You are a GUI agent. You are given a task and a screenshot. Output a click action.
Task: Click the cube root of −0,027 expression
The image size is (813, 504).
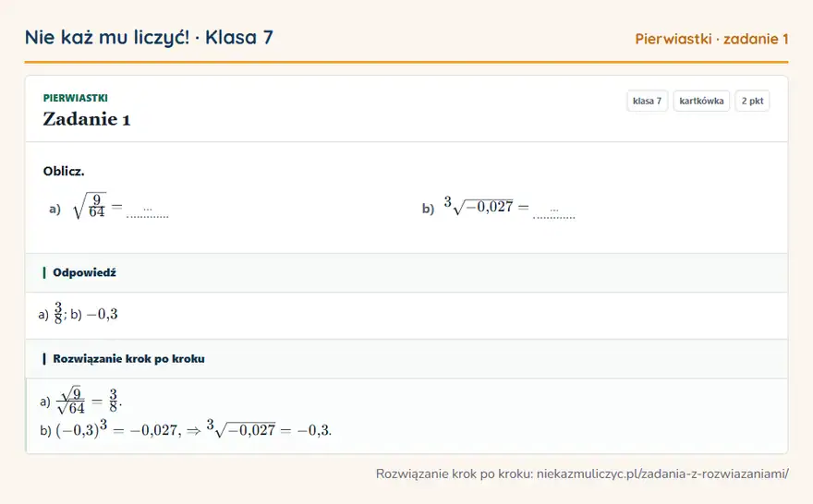pos(479,206)
